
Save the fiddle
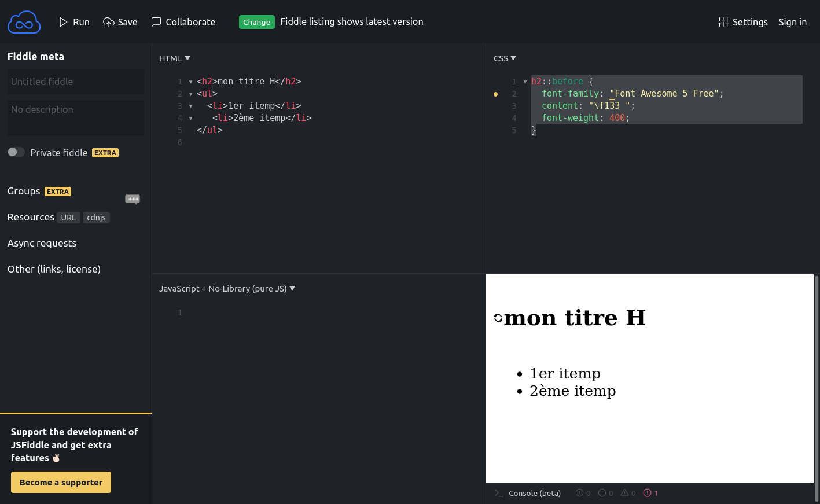120,22
